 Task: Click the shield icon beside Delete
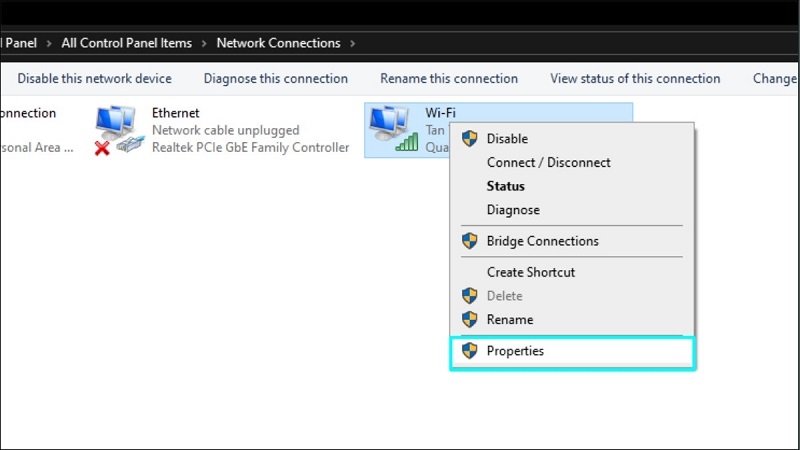pyautogui.click(x=469, y=296)
